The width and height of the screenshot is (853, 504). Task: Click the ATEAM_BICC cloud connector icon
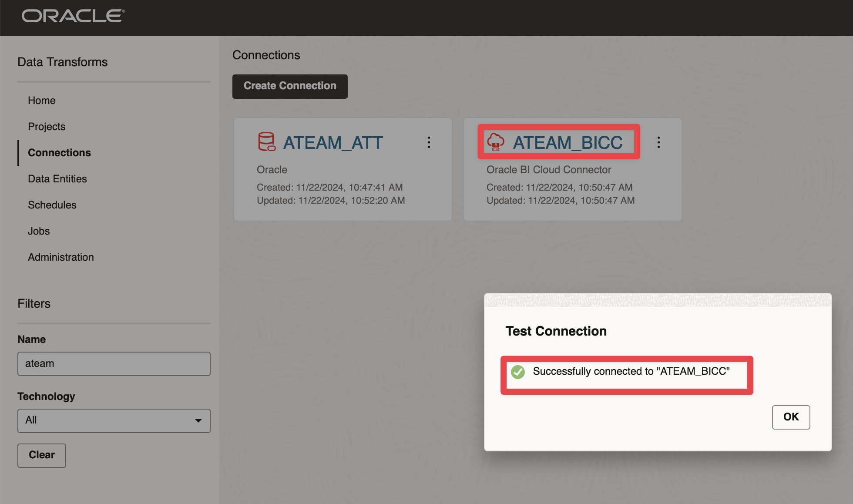(x=495, y=142)
